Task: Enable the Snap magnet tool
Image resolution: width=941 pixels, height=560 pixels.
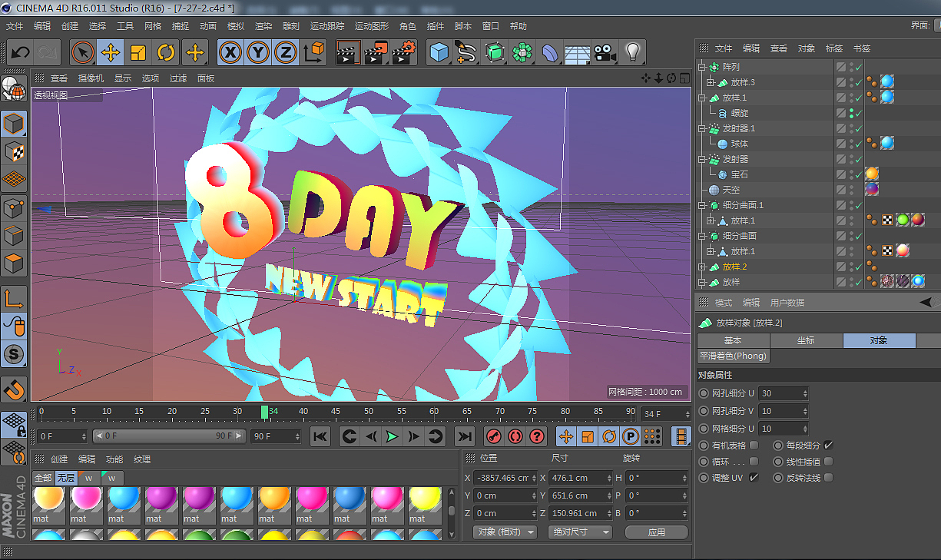Action: coord(14,389)
